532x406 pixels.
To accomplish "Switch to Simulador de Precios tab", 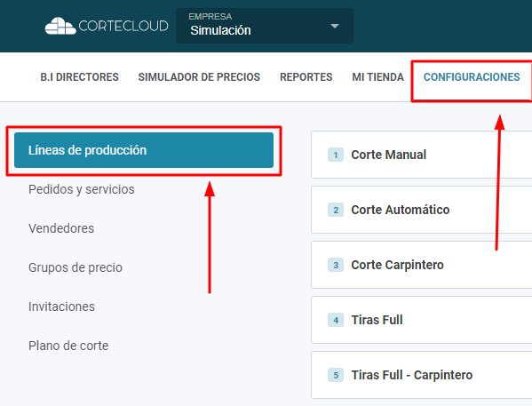I will [x=199, y=77].
